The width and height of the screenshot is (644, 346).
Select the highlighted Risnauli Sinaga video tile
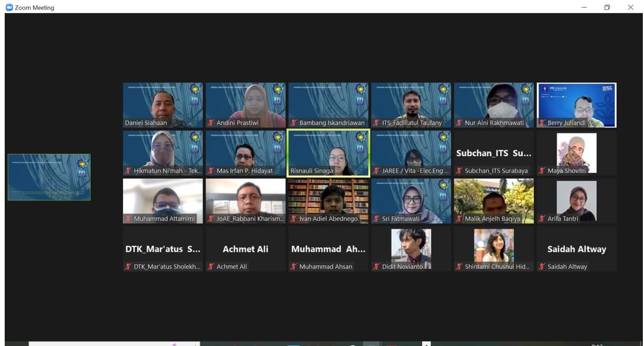pos(328,152)
